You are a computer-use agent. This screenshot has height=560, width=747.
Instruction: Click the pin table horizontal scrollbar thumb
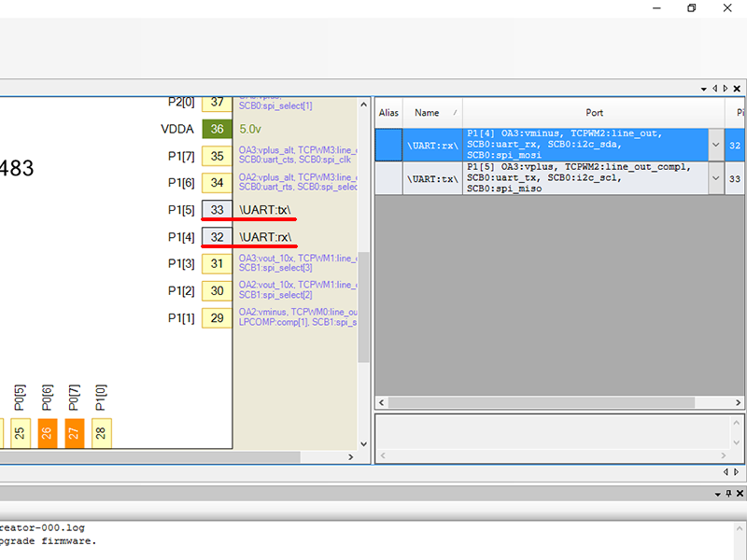[x=542, y=402]
